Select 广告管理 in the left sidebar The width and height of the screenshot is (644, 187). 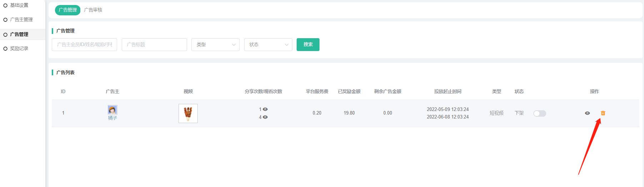coord(19,34)
